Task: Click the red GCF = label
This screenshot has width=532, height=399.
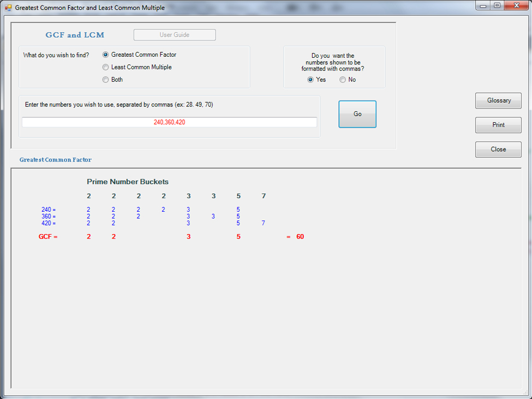Action: click(48, 237)
